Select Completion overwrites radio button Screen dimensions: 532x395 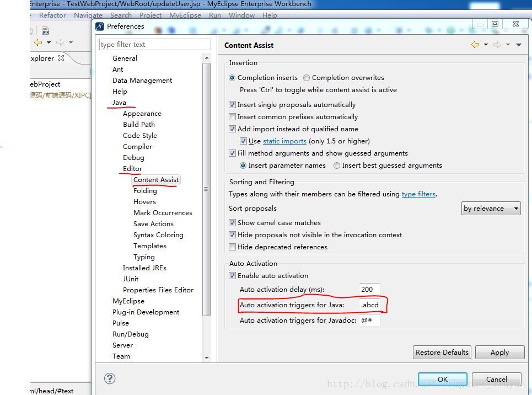click(307, 78)
